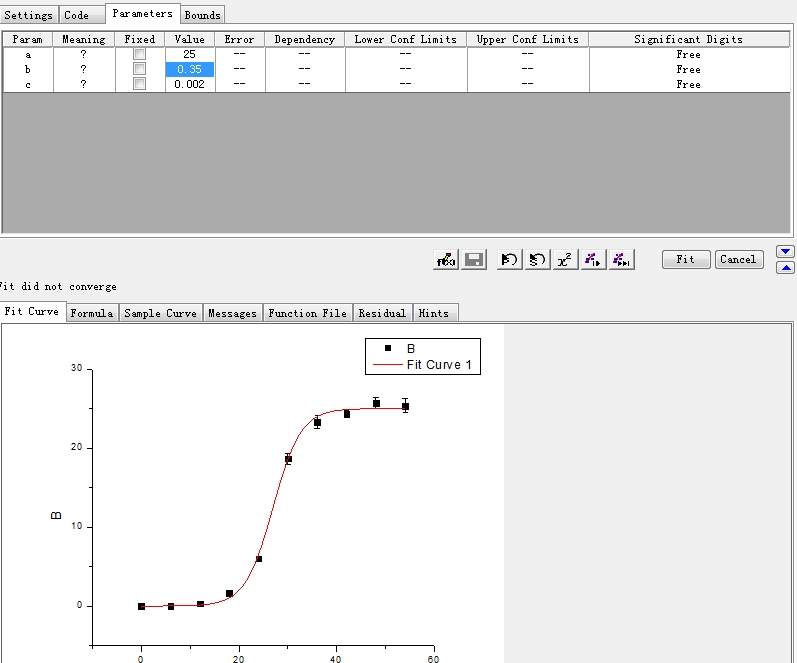Switch to the Sample Curve tab
797x663 pixels.
tap(161, 313)
